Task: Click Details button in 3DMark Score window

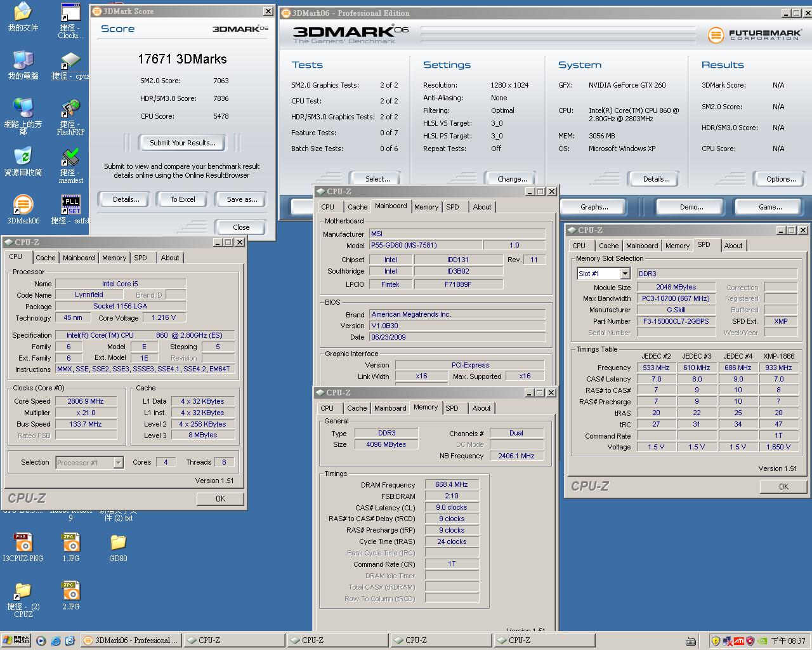Action: 126,199
